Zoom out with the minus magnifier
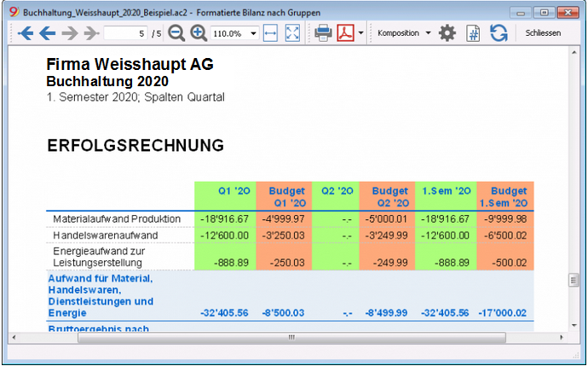588x366 pixels. pos(176,33)
